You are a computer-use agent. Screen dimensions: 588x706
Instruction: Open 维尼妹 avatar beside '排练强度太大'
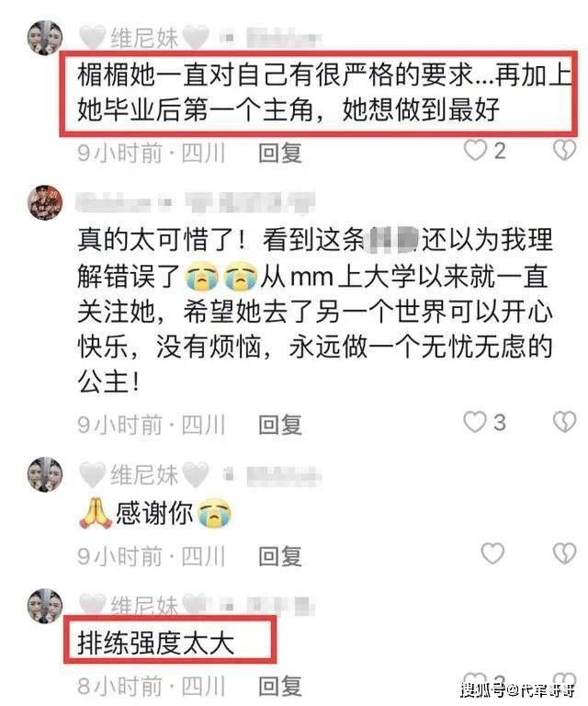45,606
